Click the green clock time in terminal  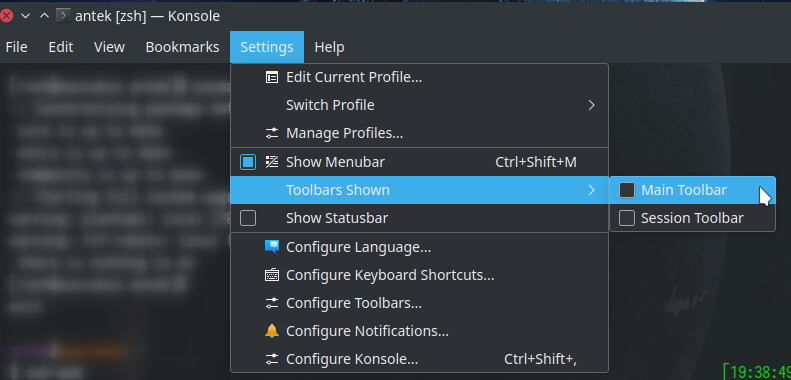(758, 372)
